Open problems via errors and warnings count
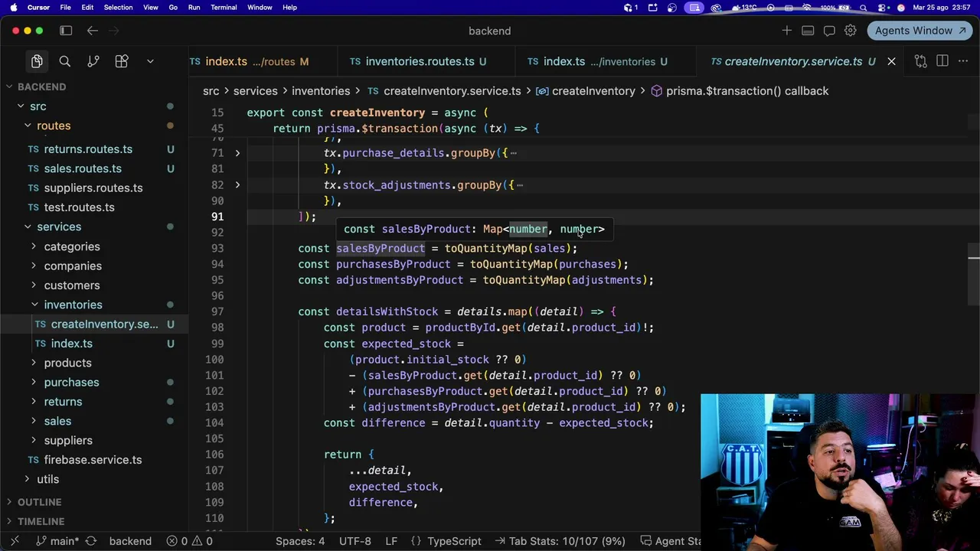 coord(190,541)
